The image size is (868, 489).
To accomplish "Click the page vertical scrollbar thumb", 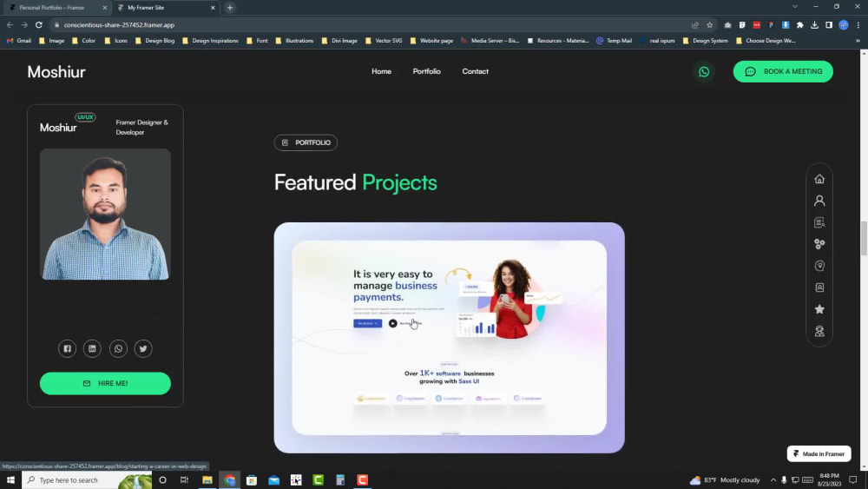I will coord(864,238).
